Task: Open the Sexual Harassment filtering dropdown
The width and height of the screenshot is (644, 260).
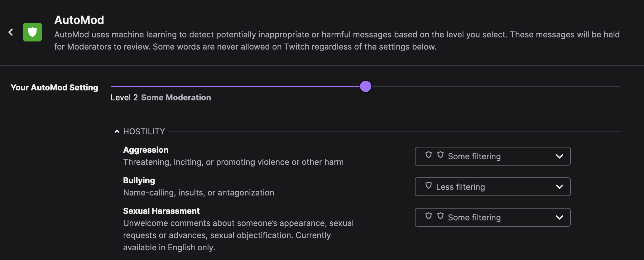Action: pos(493,217)
